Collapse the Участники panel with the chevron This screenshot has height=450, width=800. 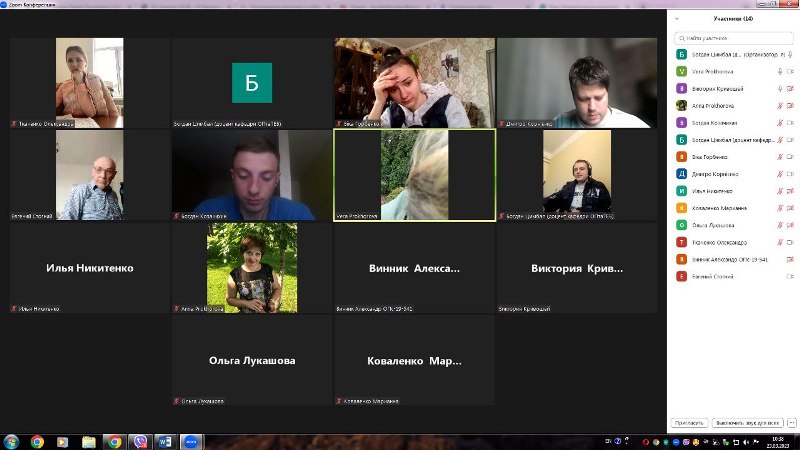click(677, 19)
